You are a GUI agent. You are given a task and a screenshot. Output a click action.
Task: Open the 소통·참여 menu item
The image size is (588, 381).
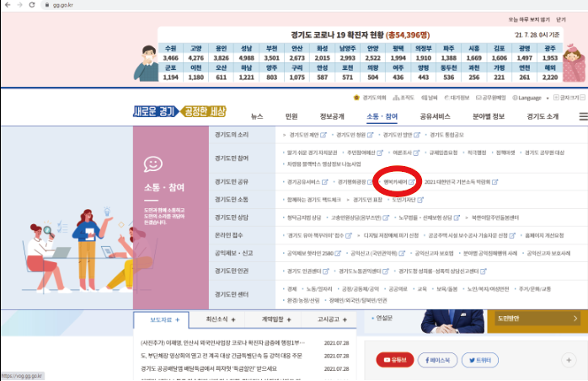382,116
